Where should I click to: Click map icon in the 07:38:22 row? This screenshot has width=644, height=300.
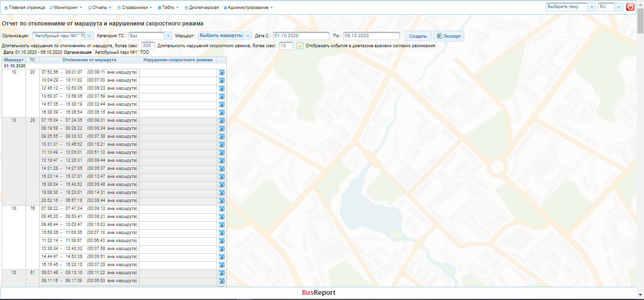click(x=222, y=209)
